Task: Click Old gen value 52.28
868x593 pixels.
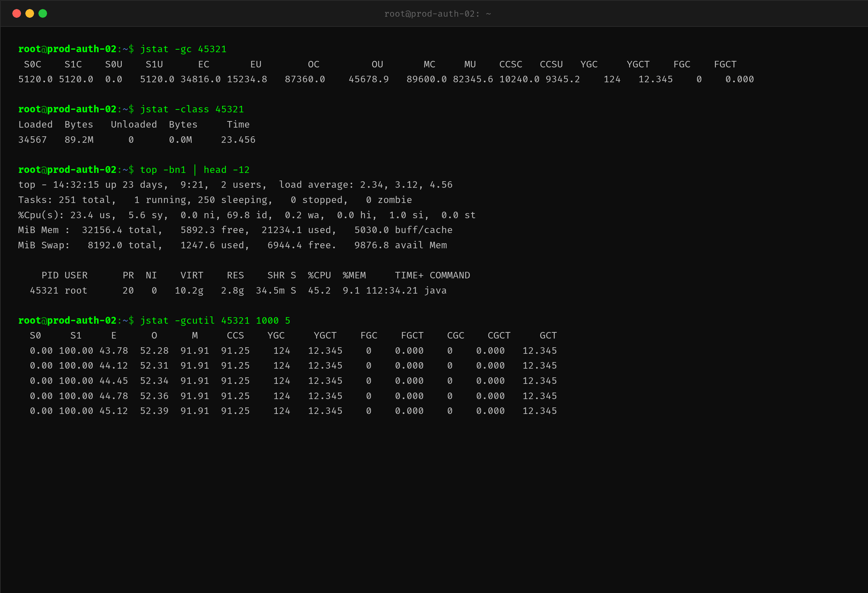Action: [x=154, y=351]
